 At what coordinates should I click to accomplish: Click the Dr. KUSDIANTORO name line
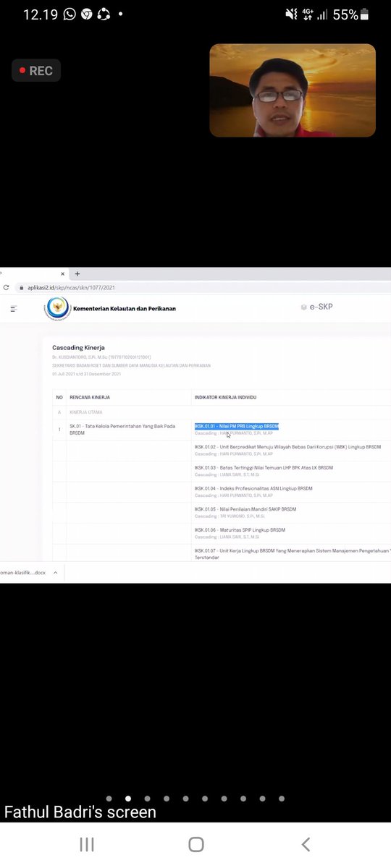pos(101,357)
